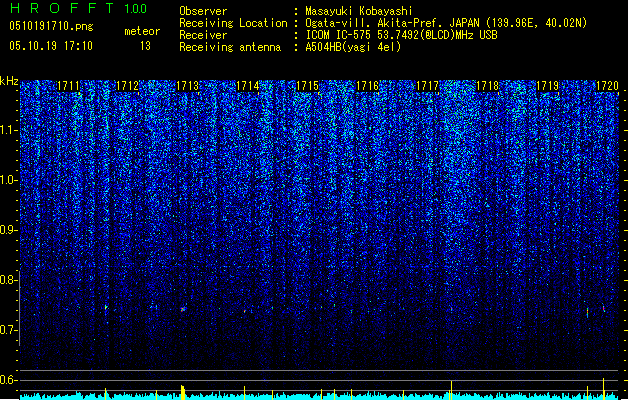Click the 1712 time marker
Screen dimensions: 629x400
click(x=127, y=86)
